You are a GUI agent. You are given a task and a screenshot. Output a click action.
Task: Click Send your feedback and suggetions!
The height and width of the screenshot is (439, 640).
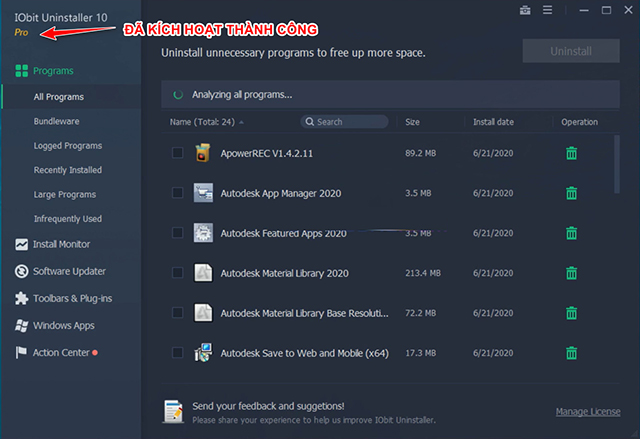[x=268, y=406]
